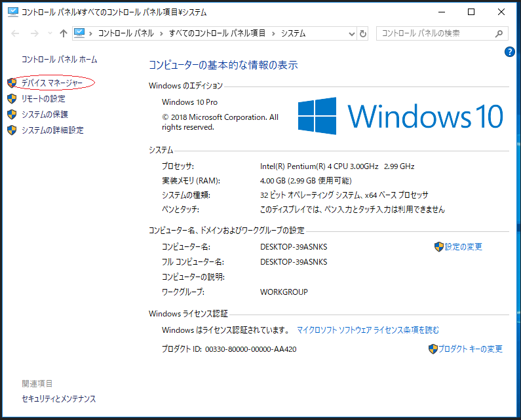Select システム breadcrumb in address bar
The image size is (521, 420).
tap(293, 33)
